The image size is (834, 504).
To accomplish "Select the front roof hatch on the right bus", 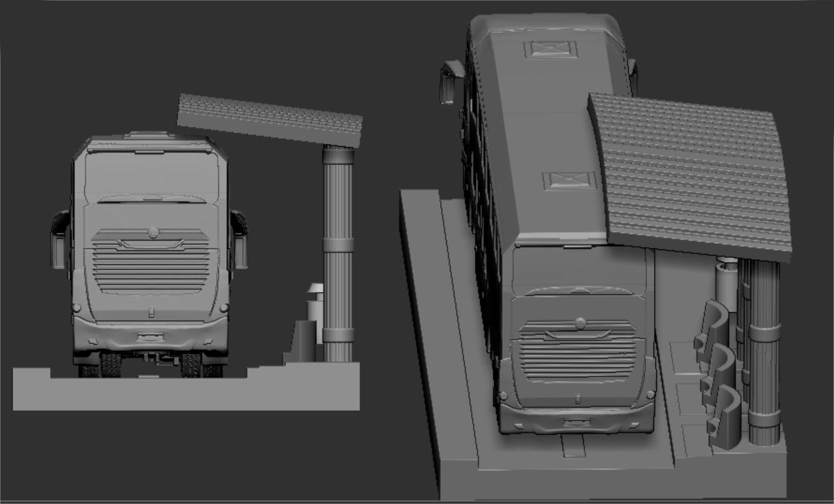I will [569, 181].
